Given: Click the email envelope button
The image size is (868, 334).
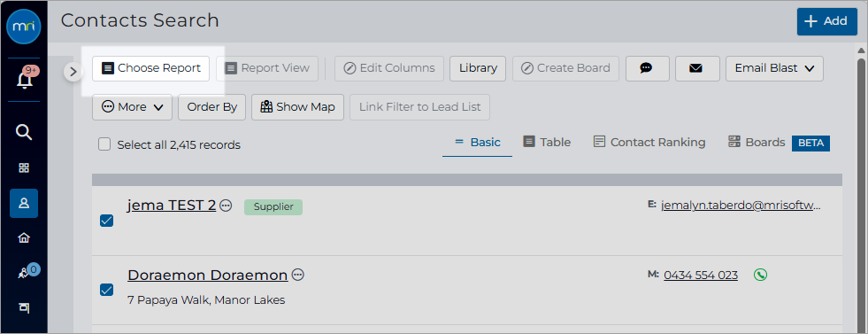Looking at the screenshot, I should [x=697, y=68].
